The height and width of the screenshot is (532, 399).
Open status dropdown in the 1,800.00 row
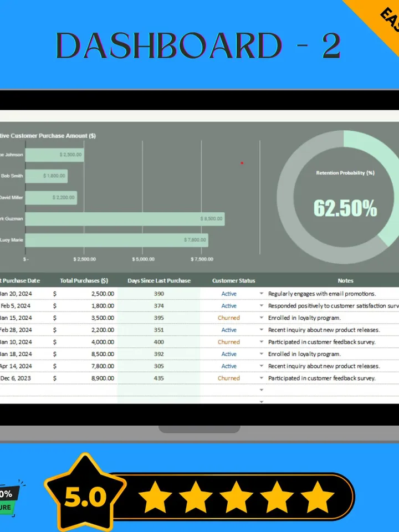pyautogui.click(x=261, y=306)
